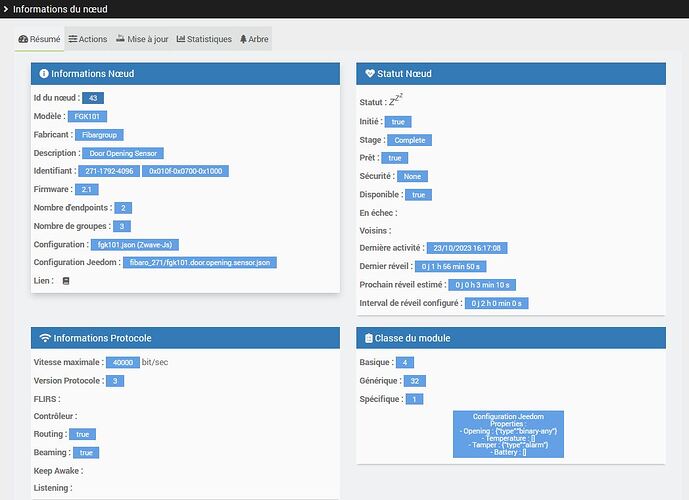The image size is (689, 500).
Task: Click the FGK101 model badge
Action: 87,116
